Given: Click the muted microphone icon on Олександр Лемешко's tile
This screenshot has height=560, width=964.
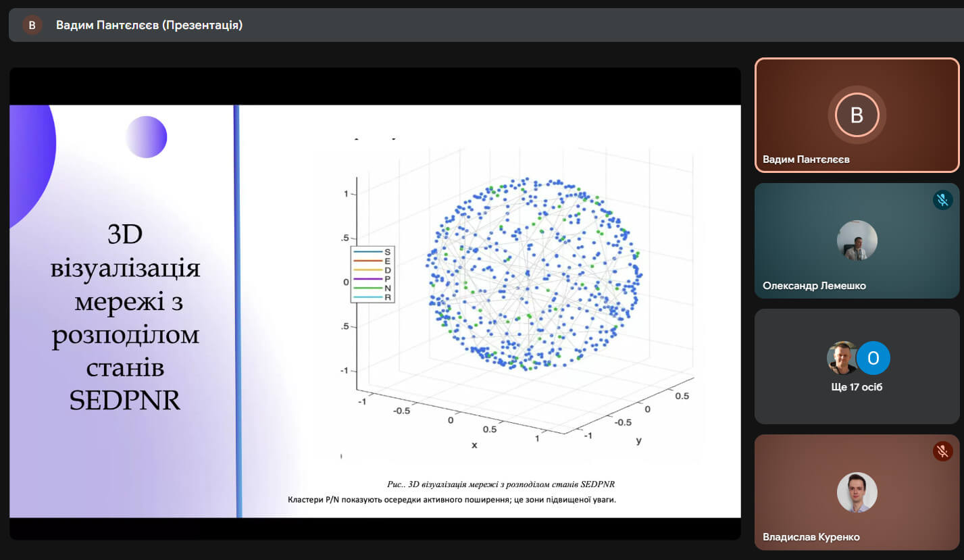Looking at the screenshot, I should (x=942, y=200).
